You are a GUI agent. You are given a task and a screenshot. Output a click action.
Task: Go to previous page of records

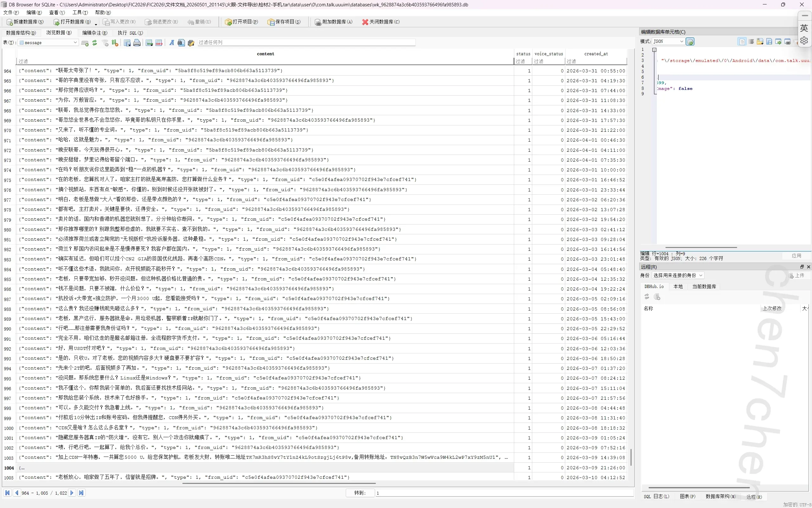click(16, 493)
